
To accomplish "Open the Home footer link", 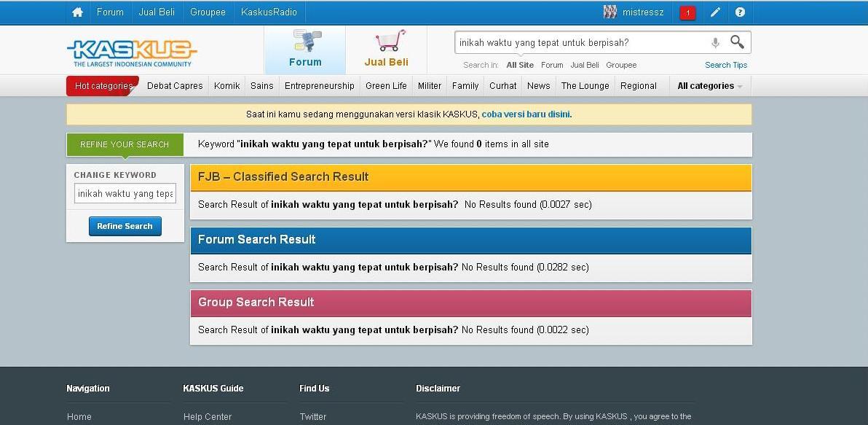I will click(79, 417).
